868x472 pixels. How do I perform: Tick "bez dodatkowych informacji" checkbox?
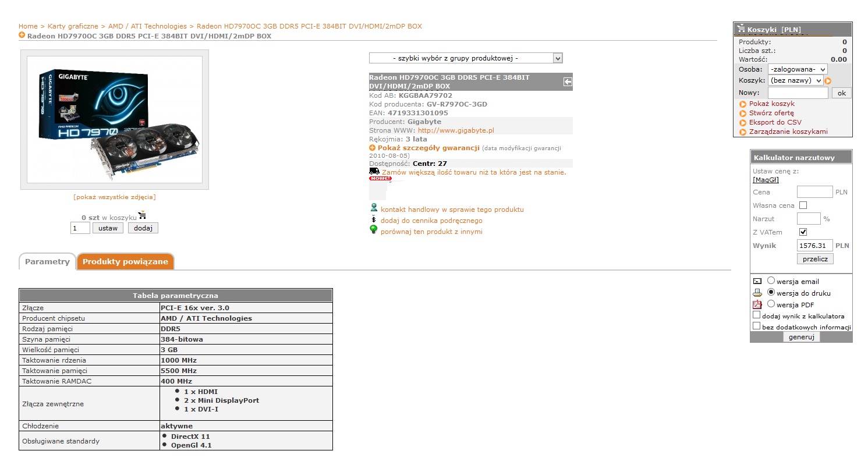click(757, 326)
